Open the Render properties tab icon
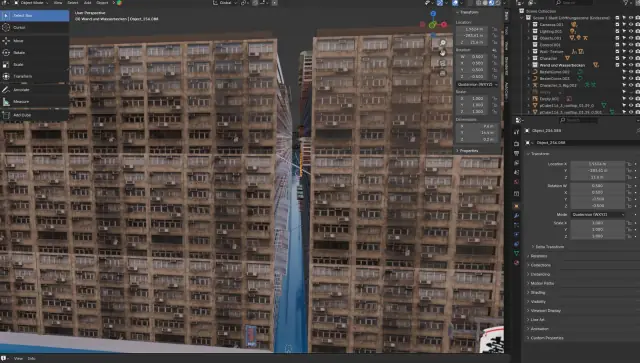The image size is (640, 363). (517, 144)
